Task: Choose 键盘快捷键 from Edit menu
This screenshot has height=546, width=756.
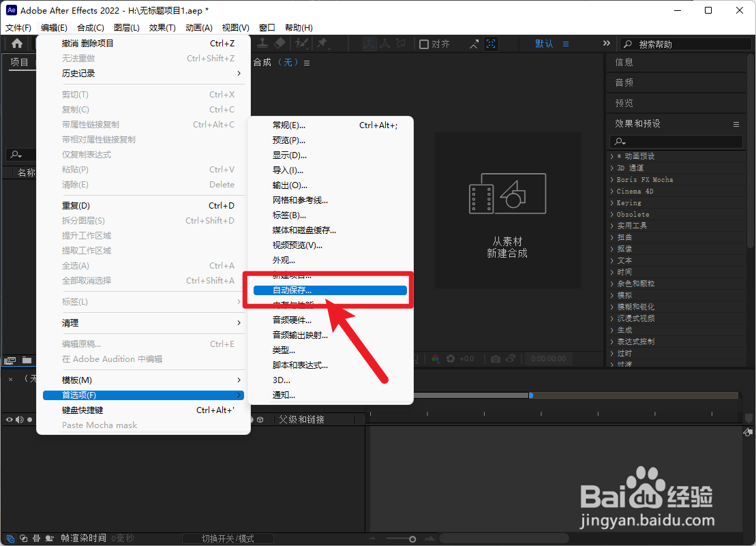Action: (x=144, y=410)
